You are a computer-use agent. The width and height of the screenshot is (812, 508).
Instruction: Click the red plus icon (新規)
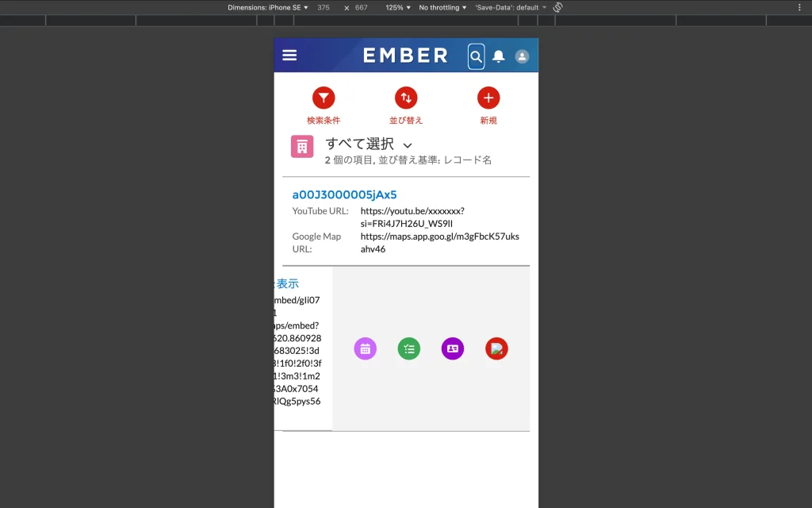(x=488, y=98)
